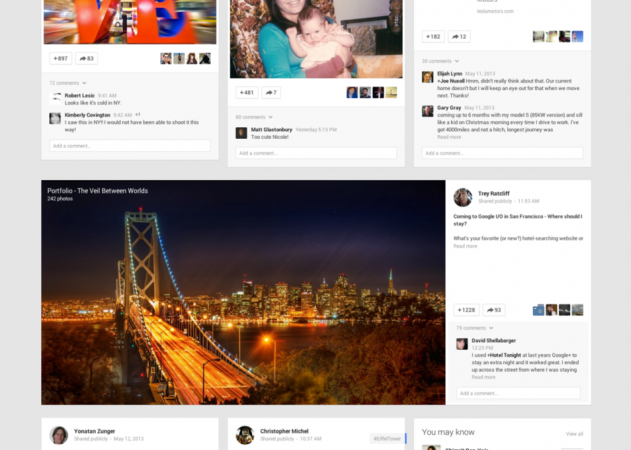This screenshot has height=450, width=631.
Task: Click View all in You may know
Action: [x=574, y=434]
